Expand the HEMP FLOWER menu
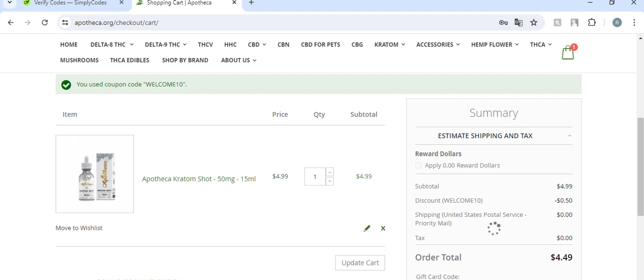 click(x=495, y=45)
